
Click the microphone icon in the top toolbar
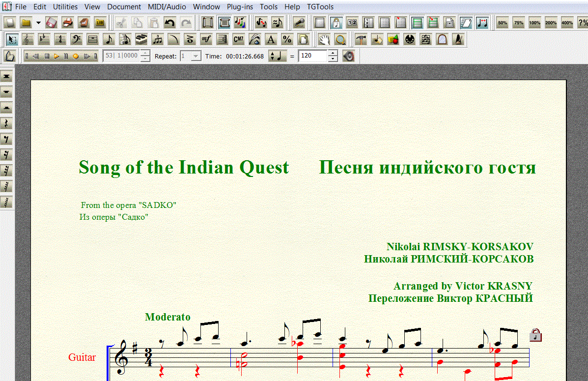coord(299,23)
